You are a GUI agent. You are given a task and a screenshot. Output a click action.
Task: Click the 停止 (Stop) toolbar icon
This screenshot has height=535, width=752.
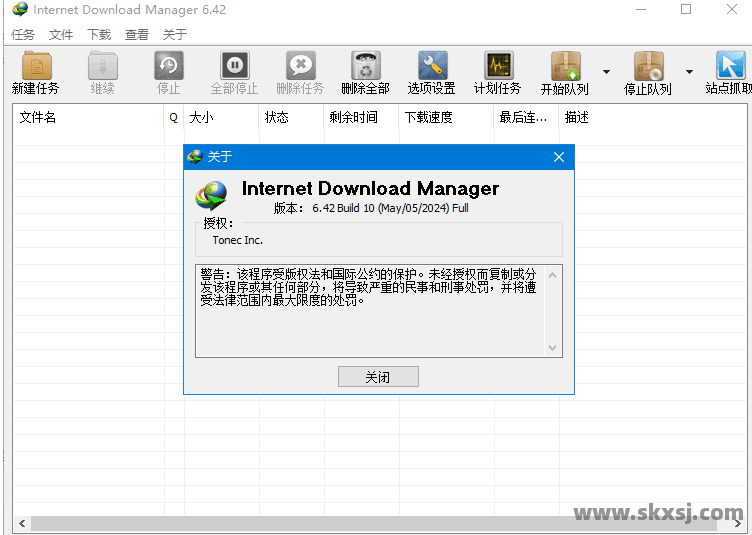pyautogui.click(x=169, y=67)
